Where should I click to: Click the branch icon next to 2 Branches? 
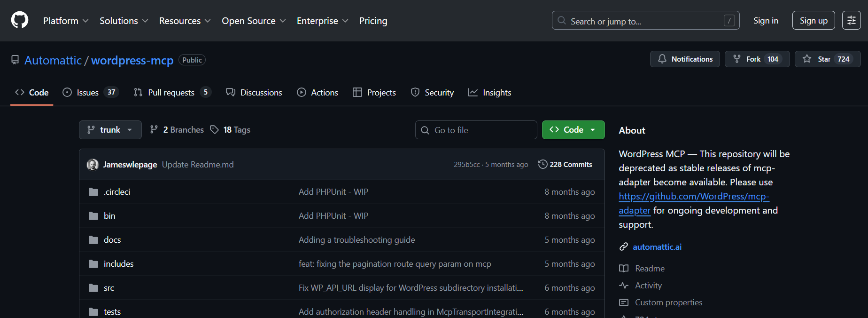(154, 130)
